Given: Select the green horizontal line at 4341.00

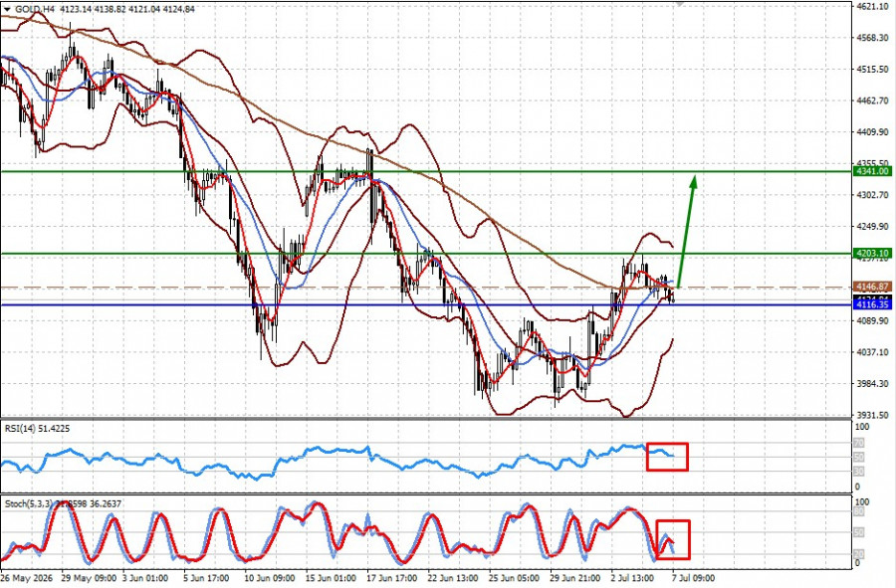Looking at the screenshot, I should tap(426, 171).
